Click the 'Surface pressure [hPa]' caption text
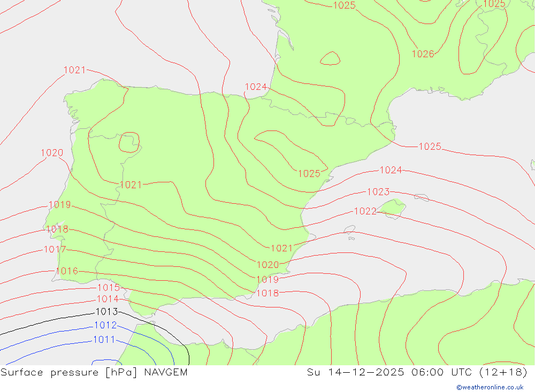The image size is (535, 392). 68,372
